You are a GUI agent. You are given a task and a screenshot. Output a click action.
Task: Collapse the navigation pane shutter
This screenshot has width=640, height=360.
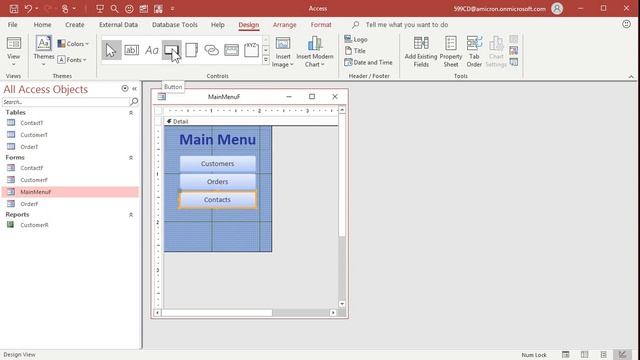(x=134, y=89)
